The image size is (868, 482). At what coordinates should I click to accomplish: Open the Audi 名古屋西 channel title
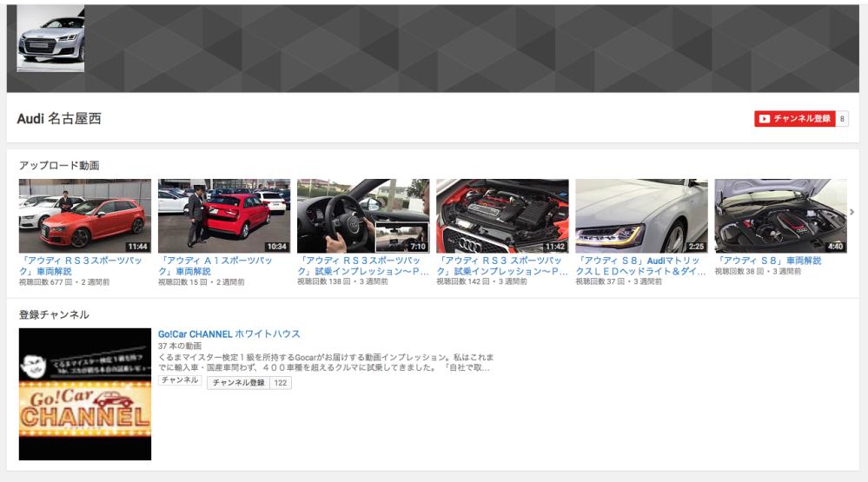tap(59, 118)
